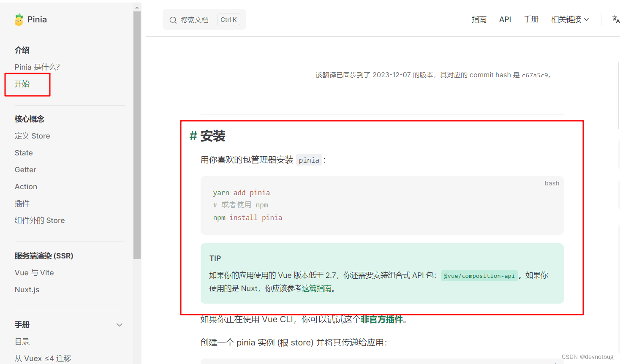Open 定义 Store sidebar page
620x364 pixels.
[x=32, y=136]
